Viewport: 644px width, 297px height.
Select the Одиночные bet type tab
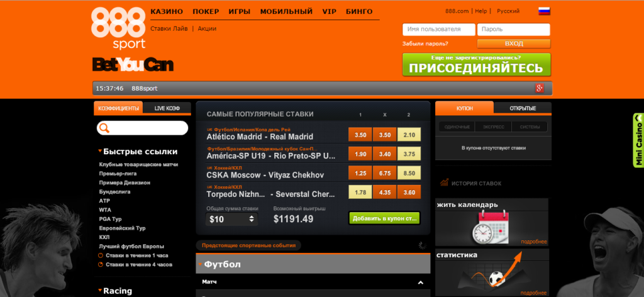pyautogui.click(x=457, y=127)
